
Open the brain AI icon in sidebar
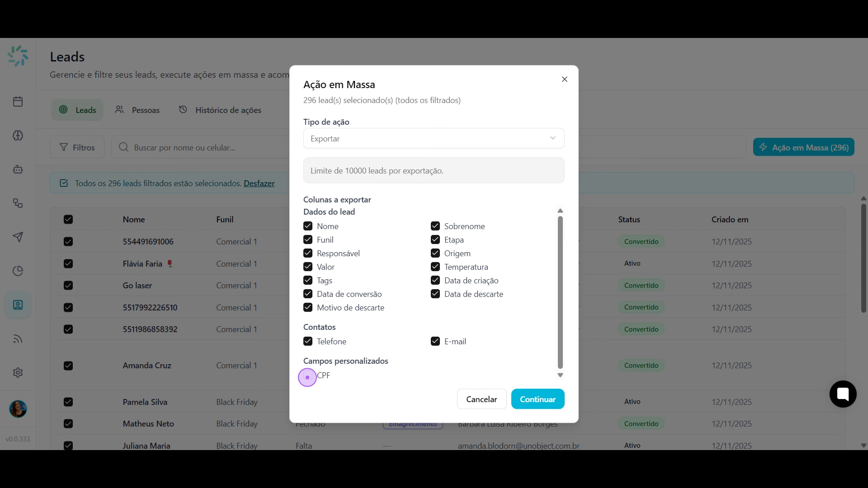click(18, 136)
